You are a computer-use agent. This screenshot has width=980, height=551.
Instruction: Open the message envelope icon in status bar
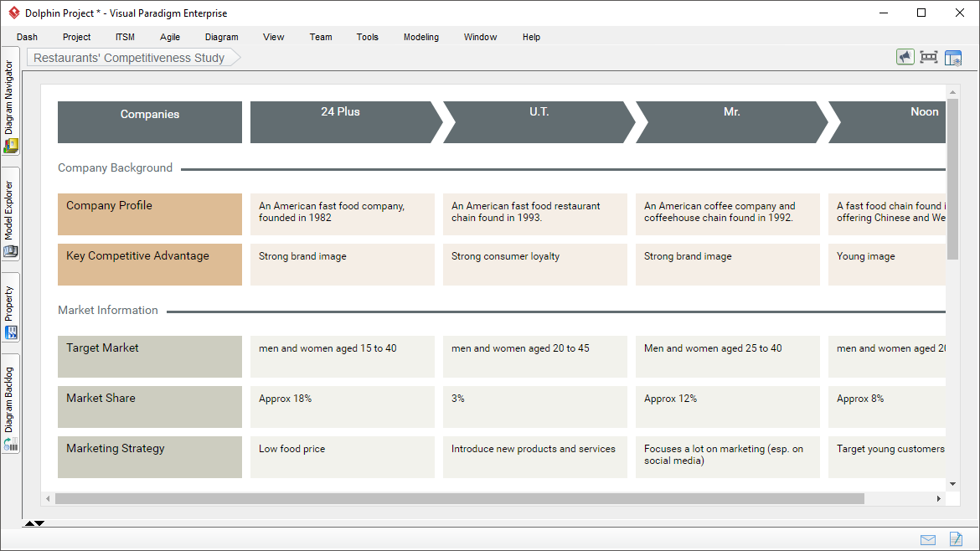(928, 540)
